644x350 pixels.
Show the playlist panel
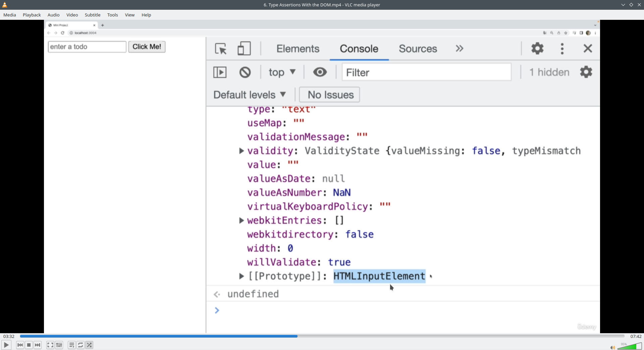tap(71, 345)
